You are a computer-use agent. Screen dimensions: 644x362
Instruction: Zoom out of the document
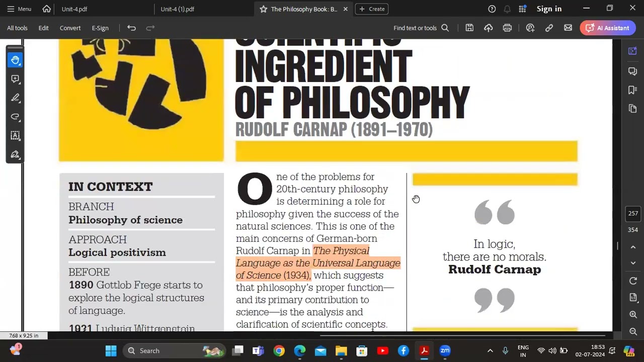[x=633, y=331]
